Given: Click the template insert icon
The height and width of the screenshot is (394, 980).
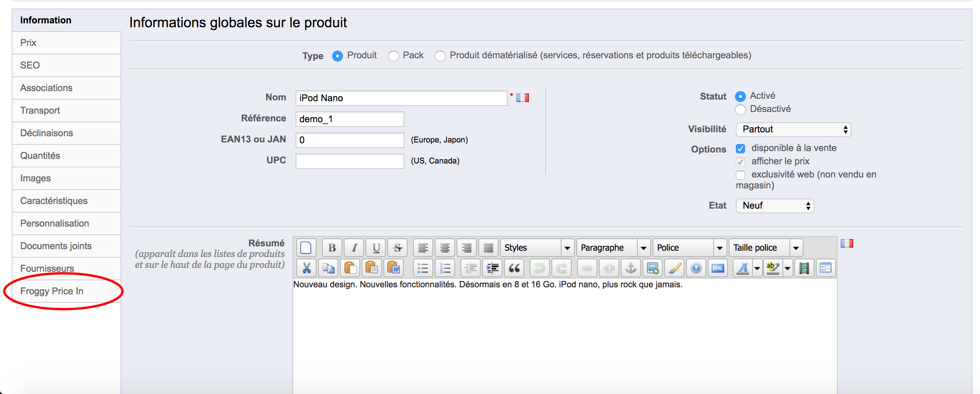Looking at the screenshot, I should pos(825,268).
